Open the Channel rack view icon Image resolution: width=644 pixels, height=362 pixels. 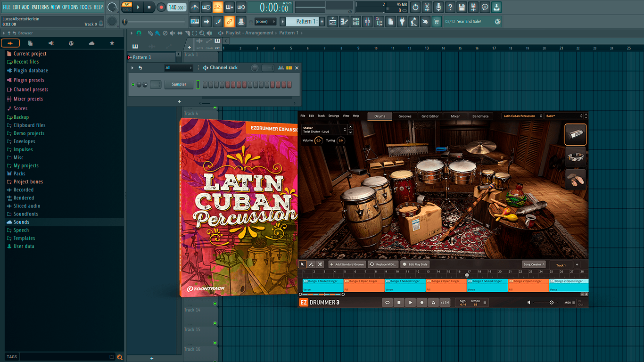click(x=356, y=21)
